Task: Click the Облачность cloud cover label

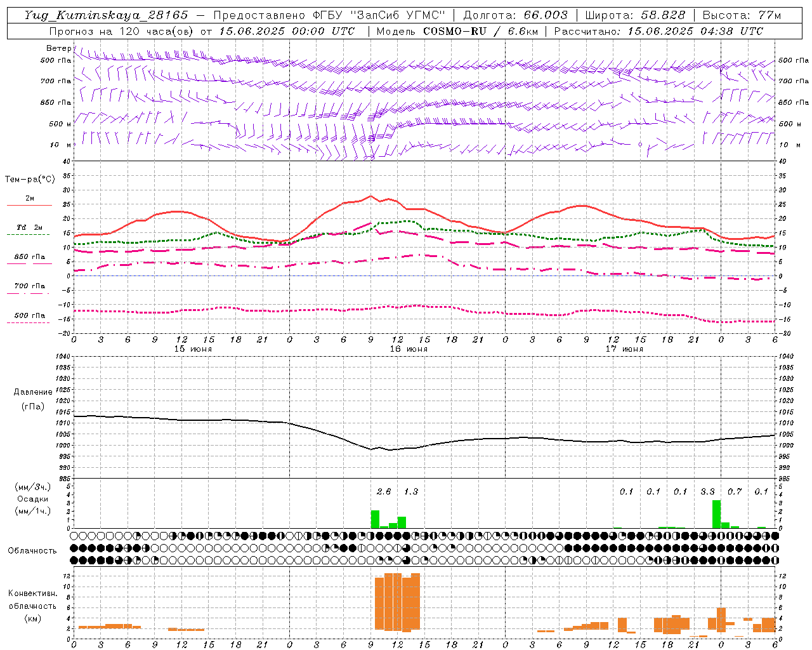Action: point(32,550)
